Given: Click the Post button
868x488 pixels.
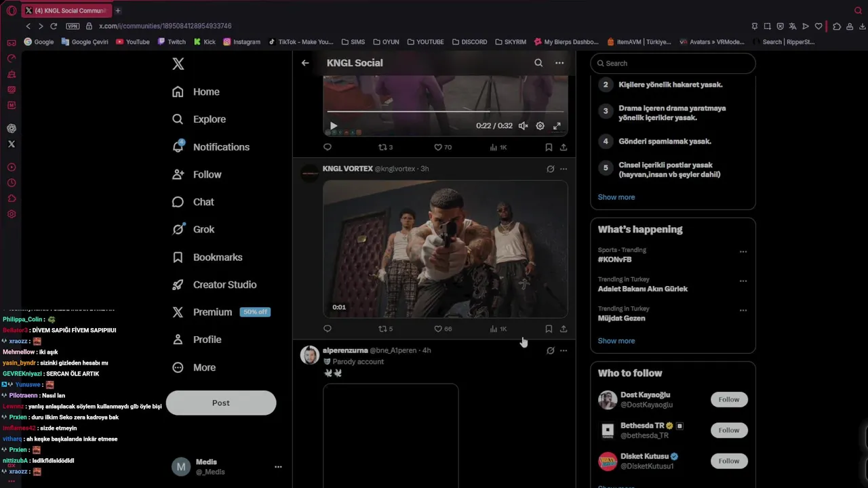Looking at the screenshot, I should click(221, 403).
